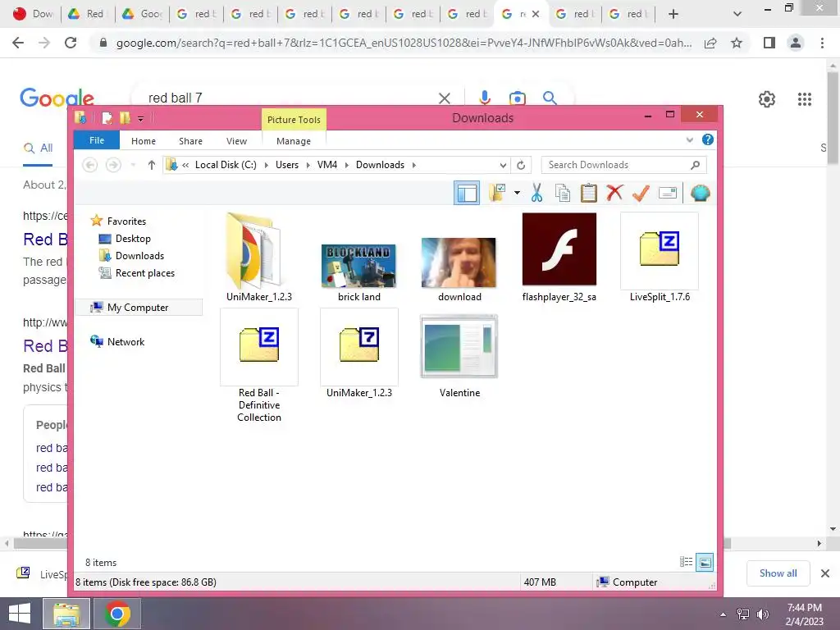
Task: Click the Windows Start button
Action: (x=20, y=614)
